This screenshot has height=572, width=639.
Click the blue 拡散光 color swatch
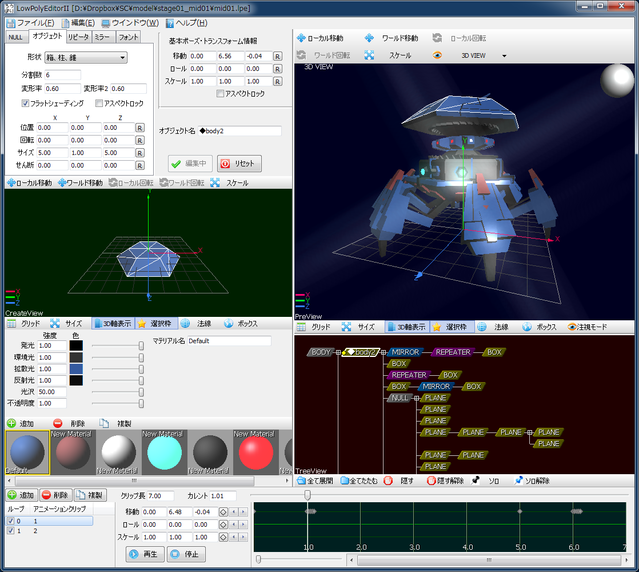pos(76,369)
